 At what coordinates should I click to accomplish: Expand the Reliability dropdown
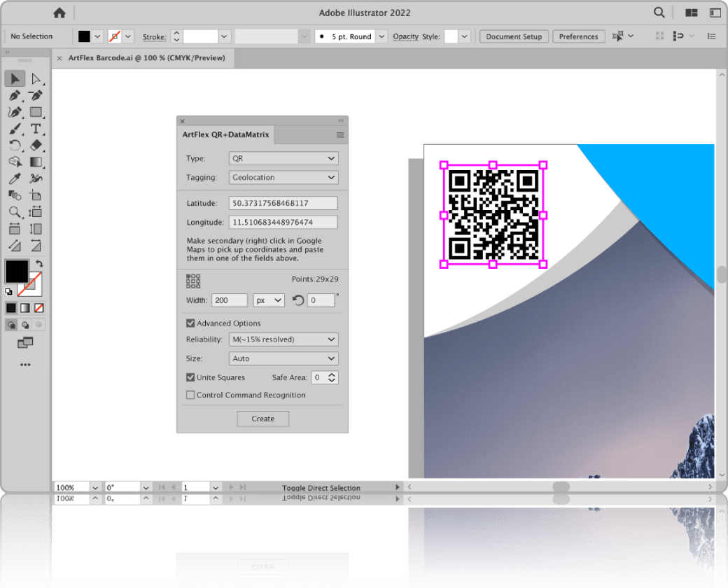point(283,339)
